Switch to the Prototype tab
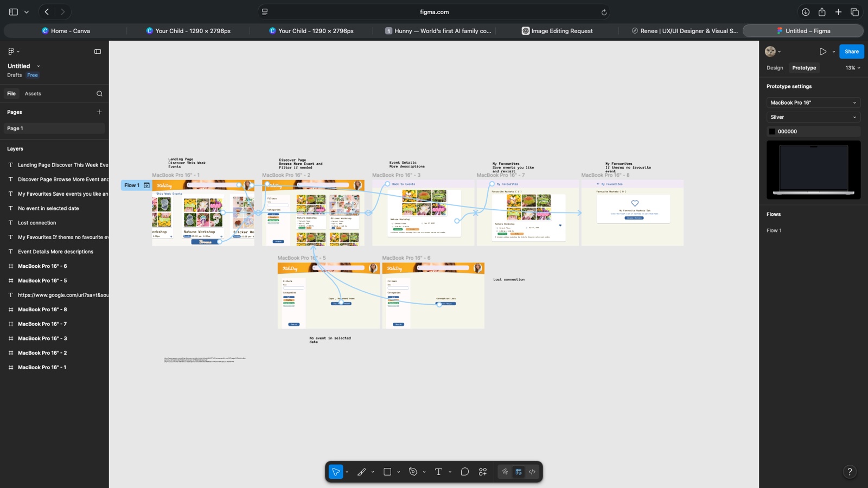Image resolution: width=868 pixels, height=488 pixels. (804, 68)
